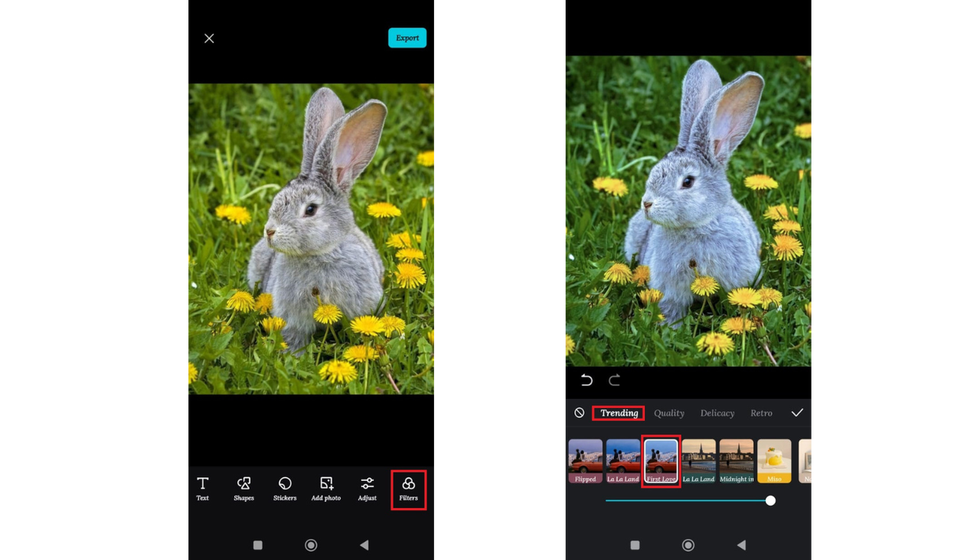Remove the filter using the no-filter icon
The height and width of the screenshot is (560, 980).
[x=580, y=413]
